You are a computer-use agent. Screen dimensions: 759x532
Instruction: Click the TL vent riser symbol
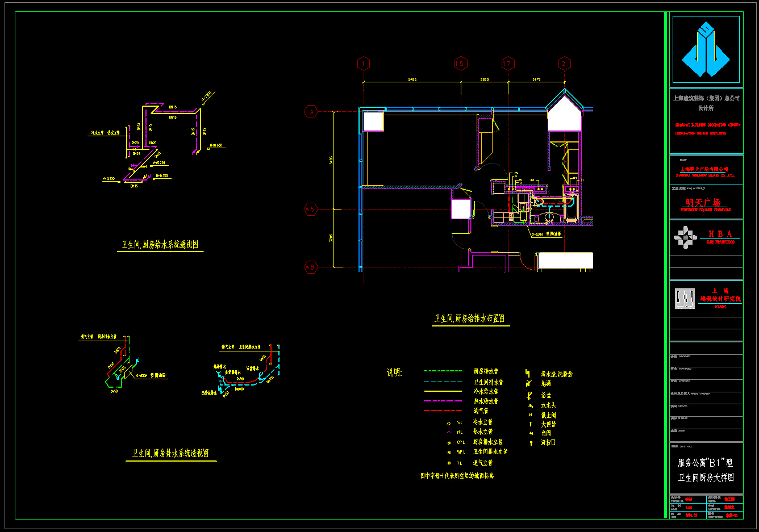[x=449, y=463]
